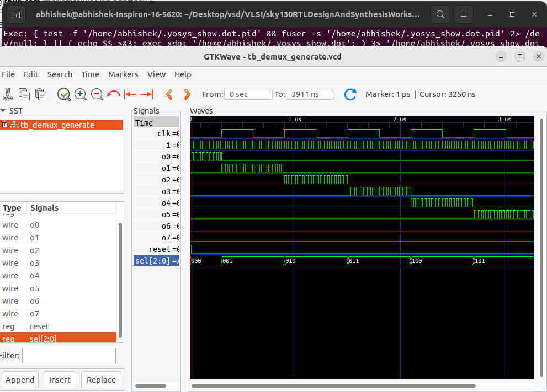Shift the waves right using the orange chevron
The height and width of the screenshot is (392, 547).
point(187,94)
